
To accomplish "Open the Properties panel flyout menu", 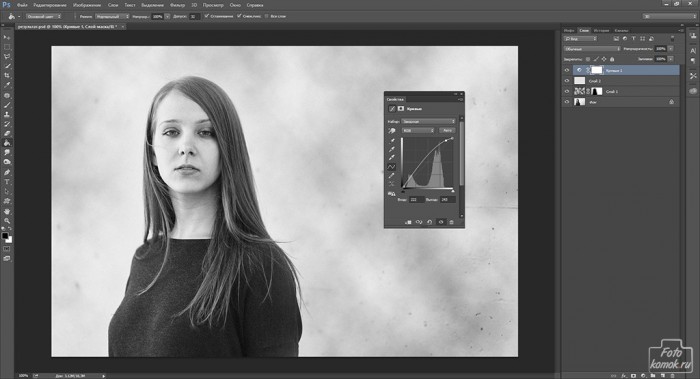I will (461, 100).
